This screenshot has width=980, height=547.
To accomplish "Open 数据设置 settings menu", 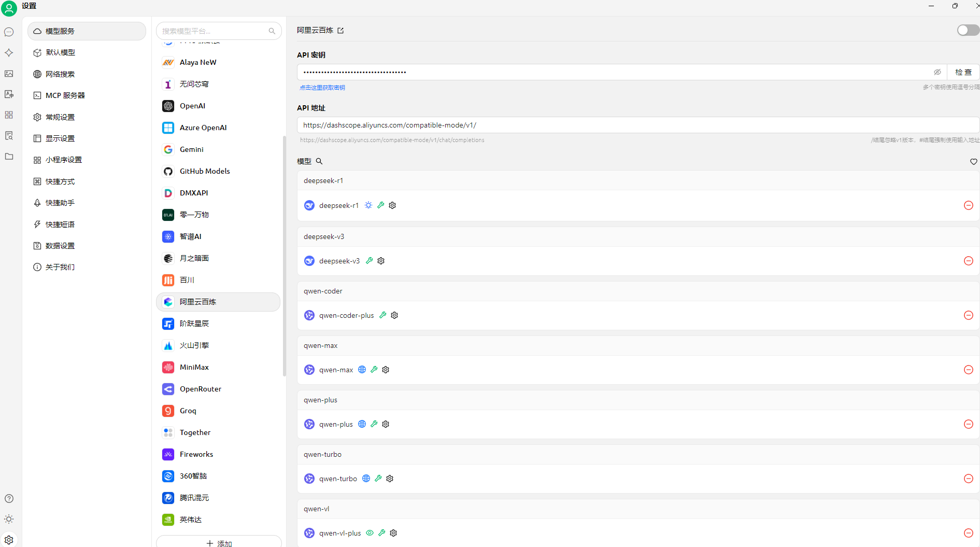I will click(x=87, y=246).
